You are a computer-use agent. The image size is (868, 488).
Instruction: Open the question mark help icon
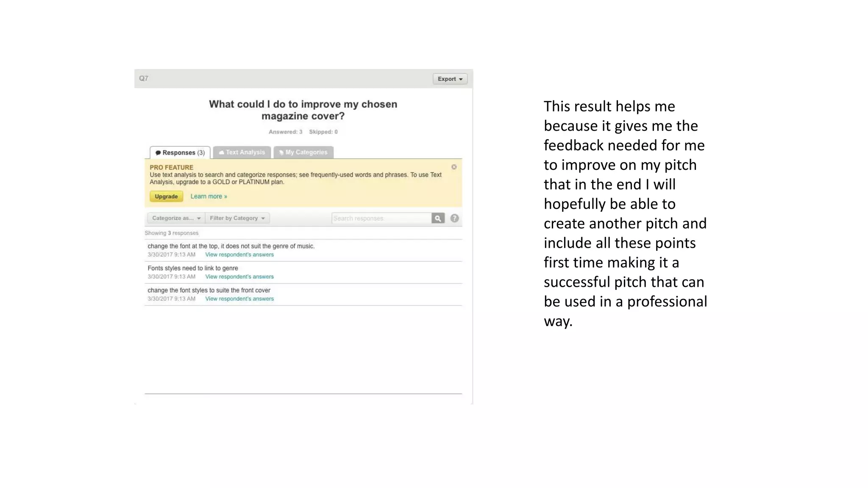(454, 218)
